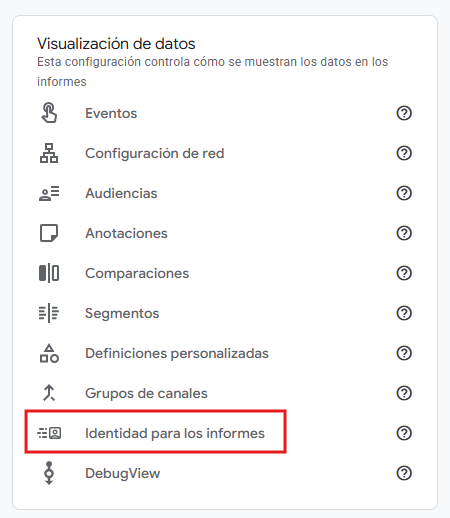450x518 pixels.
Task: Click the Configuración de red network icon
Action: coord(49,153)
